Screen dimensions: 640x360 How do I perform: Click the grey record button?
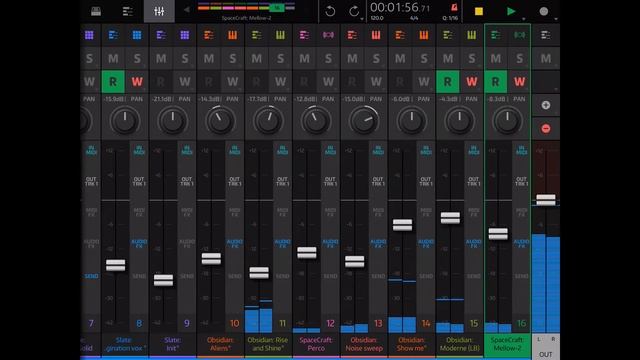pyautogui.click(x=543, y=11)
